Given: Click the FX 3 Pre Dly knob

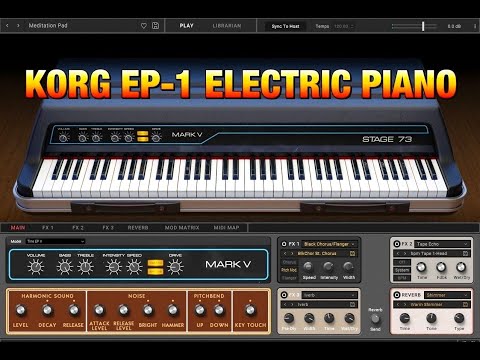Looking at the screenshot, I should point(289,318).
